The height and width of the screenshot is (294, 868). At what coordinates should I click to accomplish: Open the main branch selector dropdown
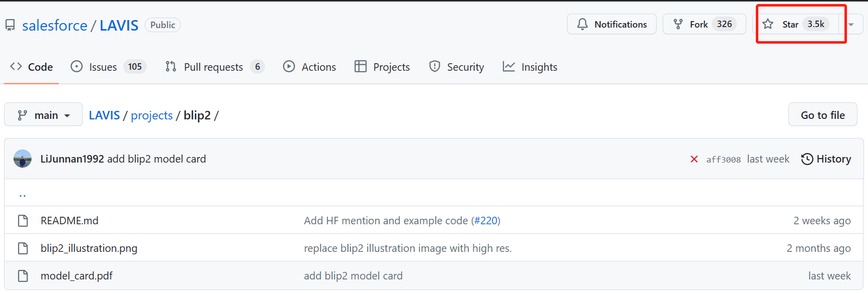click(43, 115)
